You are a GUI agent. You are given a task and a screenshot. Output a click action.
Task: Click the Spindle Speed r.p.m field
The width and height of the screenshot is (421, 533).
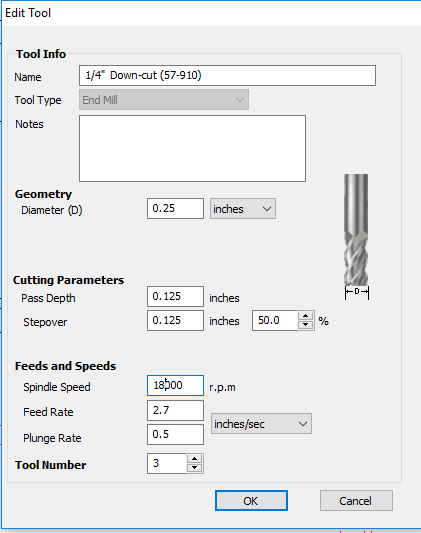click(175, 385)
